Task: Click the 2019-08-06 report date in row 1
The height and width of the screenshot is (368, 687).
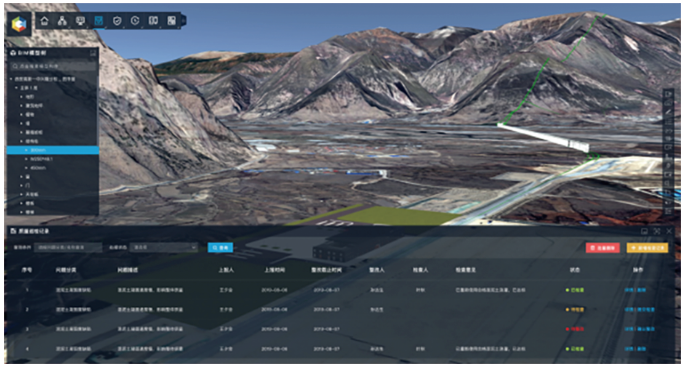Action: coord(274,290)
